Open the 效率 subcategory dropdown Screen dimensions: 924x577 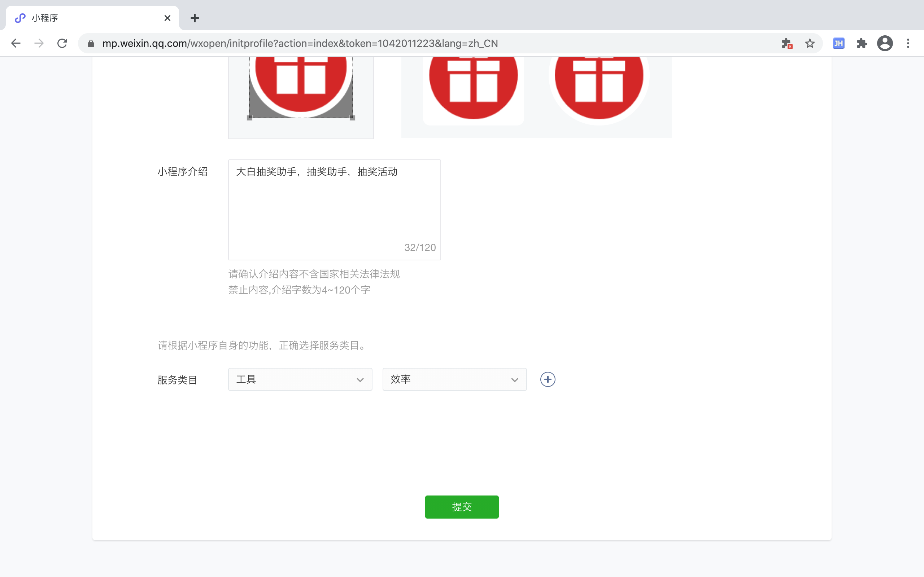[454, 379]
